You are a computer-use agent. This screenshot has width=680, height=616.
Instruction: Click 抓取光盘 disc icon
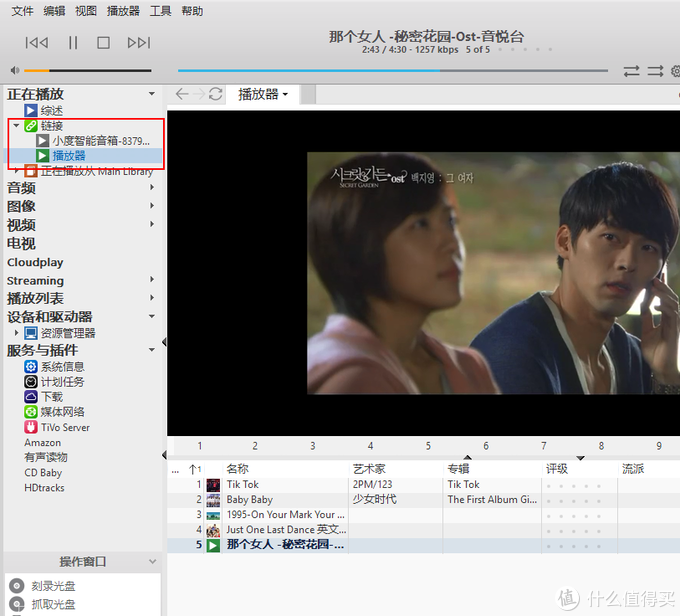(x=17, y=604)
